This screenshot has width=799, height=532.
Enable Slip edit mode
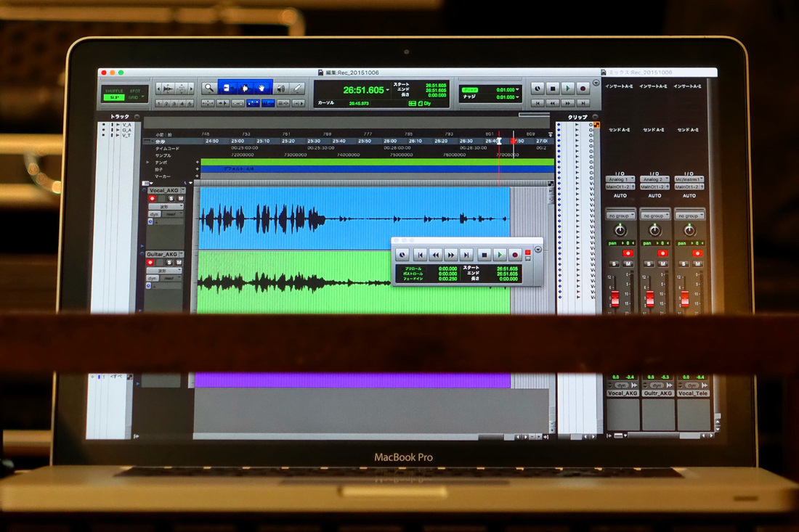tap(113, 97)
